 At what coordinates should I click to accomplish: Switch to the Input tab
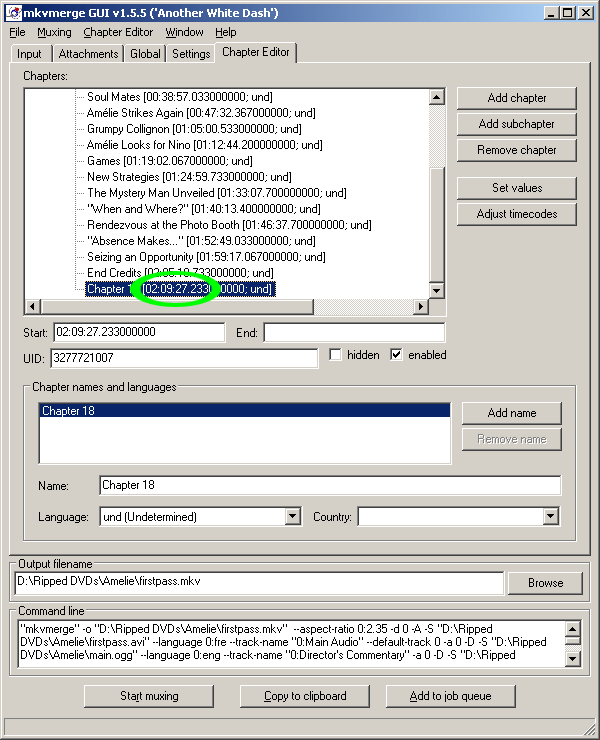[x=29, y=54]
